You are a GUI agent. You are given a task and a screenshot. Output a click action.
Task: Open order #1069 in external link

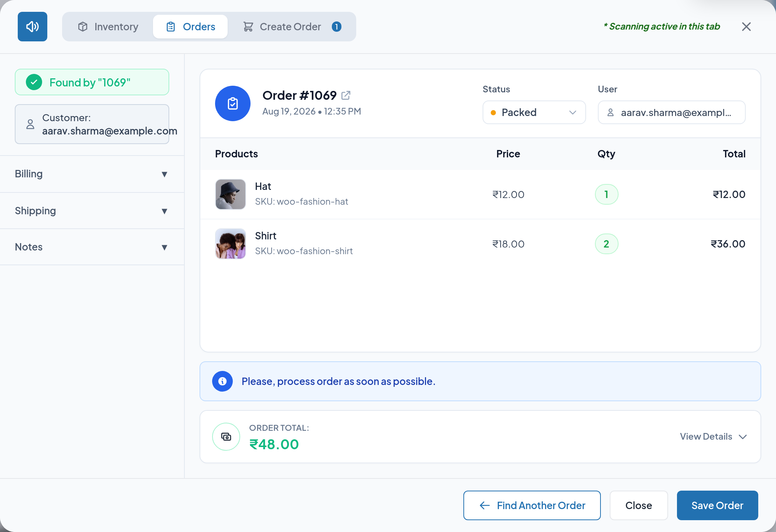[x=346, y=95]
